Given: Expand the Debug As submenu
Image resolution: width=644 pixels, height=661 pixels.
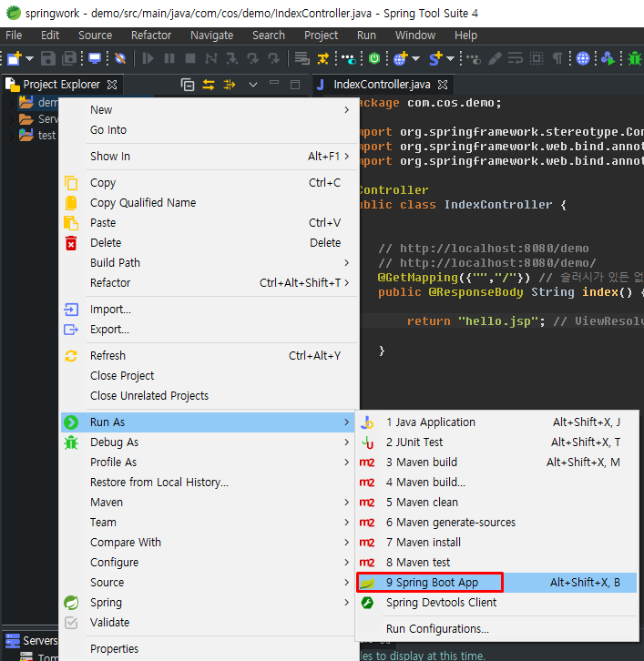Looking at the screenshot, I should pos(210,442).
